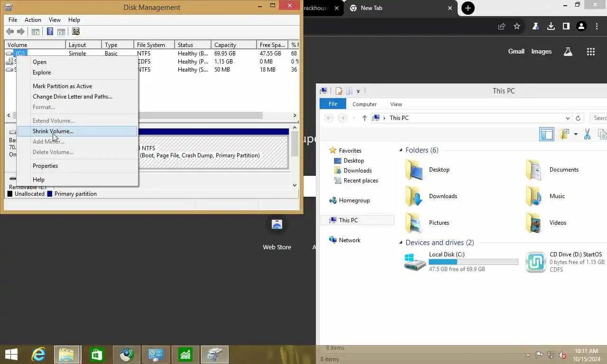607x364 pixels.
Task: Select Recent places in navigation pane
Action: (x=361, y=181)
